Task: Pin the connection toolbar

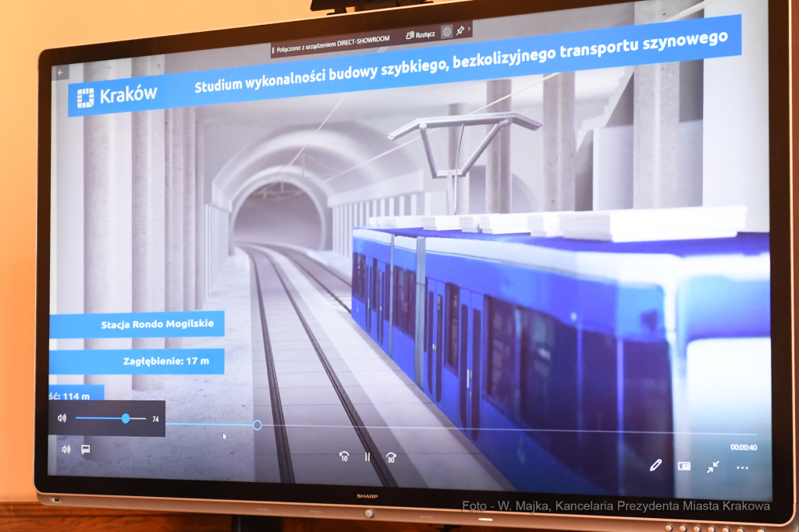Action: [x=460, y=30]
